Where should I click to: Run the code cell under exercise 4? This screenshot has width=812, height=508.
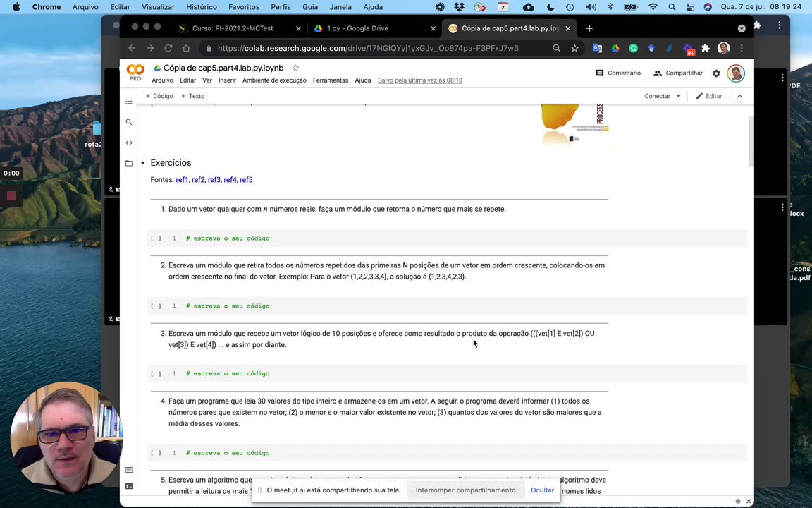coord(156,453)
